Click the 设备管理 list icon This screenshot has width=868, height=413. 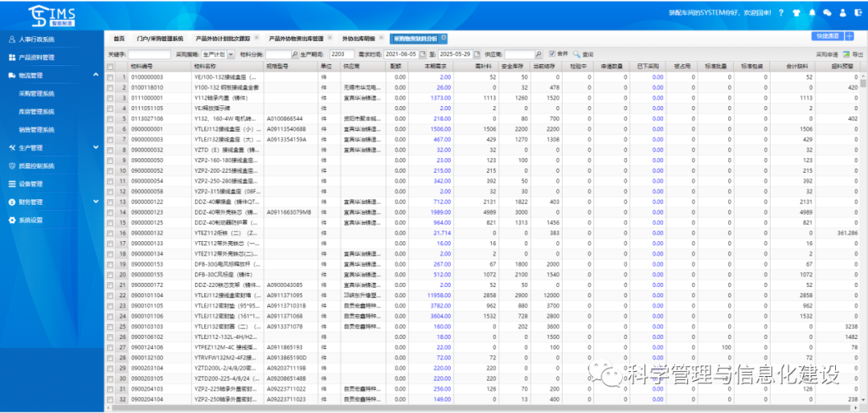(11, 184)
